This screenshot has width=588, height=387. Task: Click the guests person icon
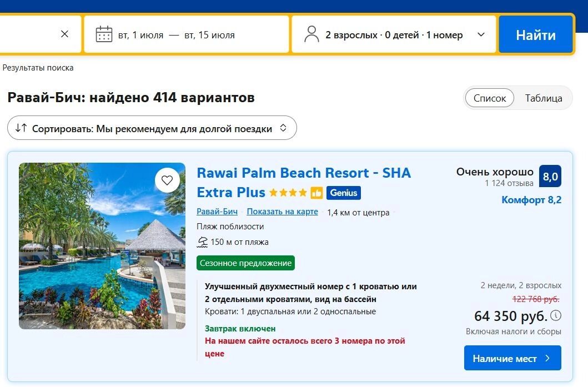coord(311,34)
